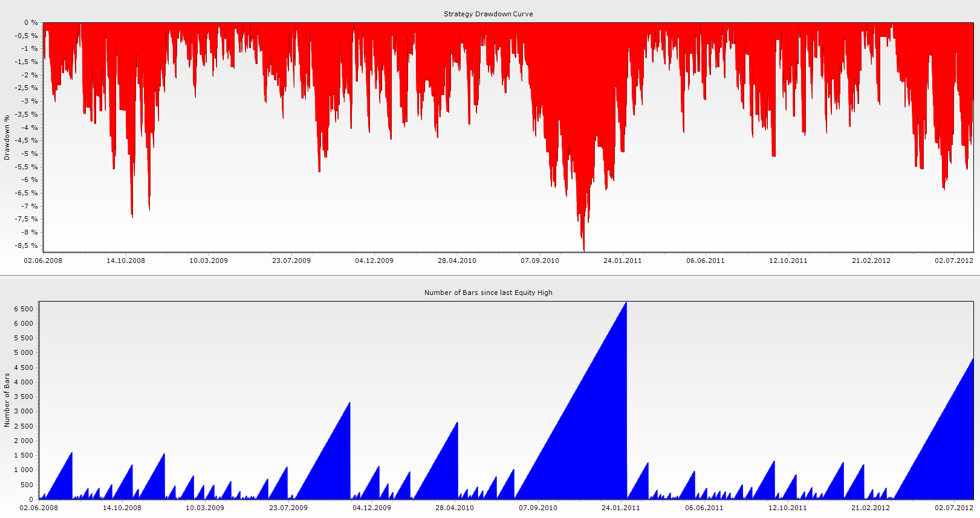Click 24.01.2011 date on bars chart axis

621,508
